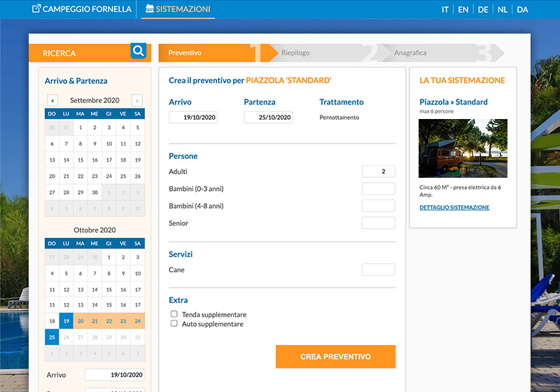
Task: Open the Sistemazioni tab
Action: point(178,9)
